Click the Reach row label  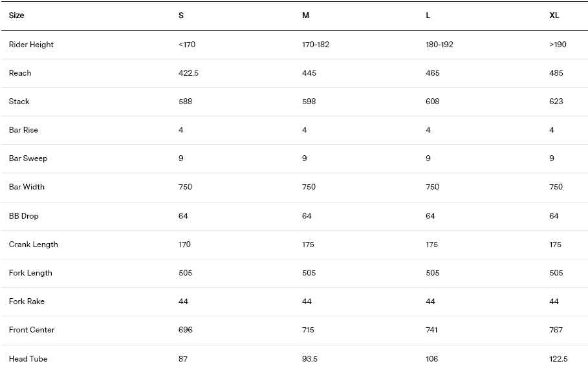pos(20,73)
